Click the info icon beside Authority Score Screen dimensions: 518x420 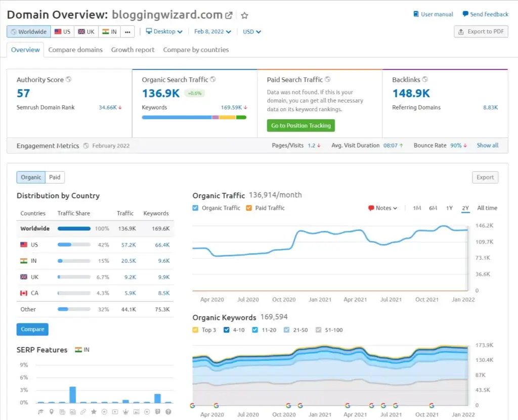[x=68, y=79]
